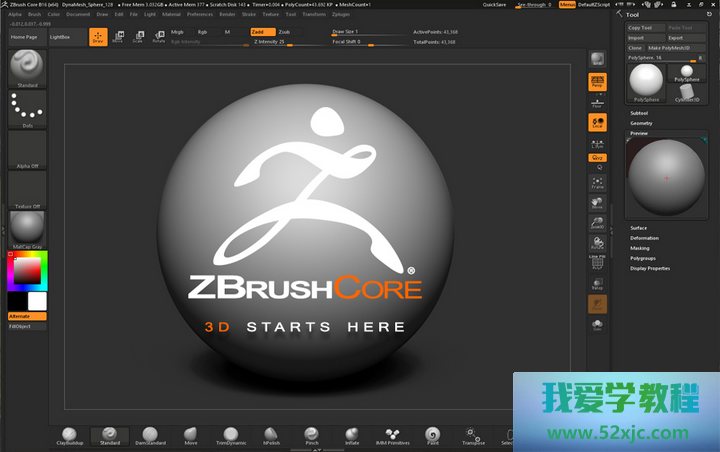The height and width of the screenshot is (452, 720).
Task: Expand the Subtool section
Action: [639, 113]
